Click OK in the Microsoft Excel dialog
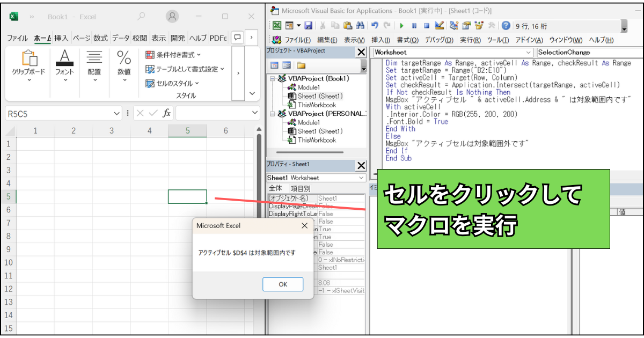The width and height of the screenshot is (644, 338). pyautogui.click(x=283, y=284)
